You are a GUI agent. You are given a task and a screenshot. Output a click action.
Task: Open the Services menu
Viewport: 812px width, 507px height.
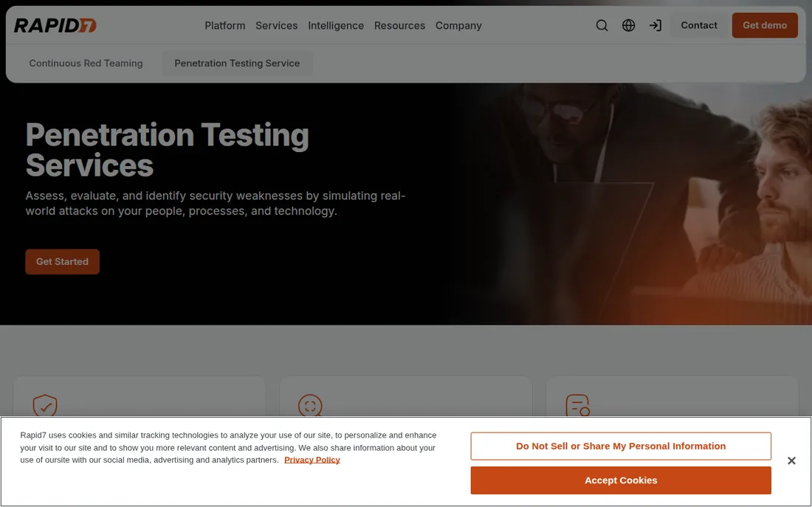point(277,25)
